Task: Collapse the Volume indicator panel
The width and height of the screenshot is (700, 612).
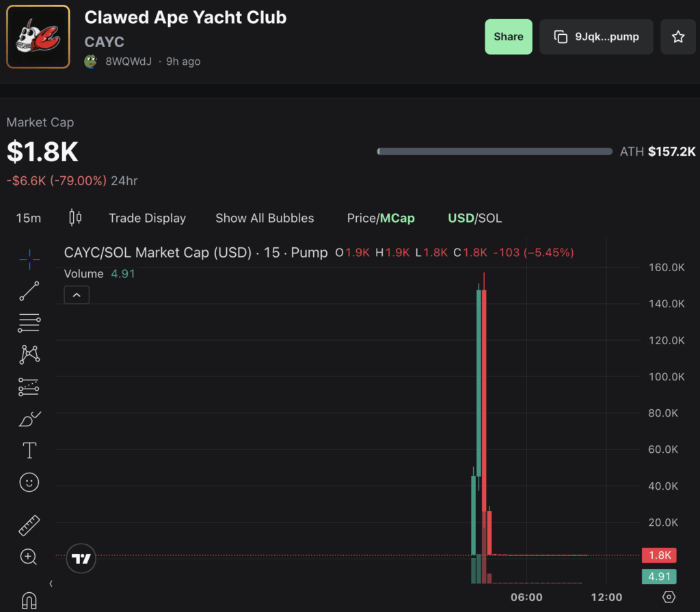Action: (x=76, y=294)
